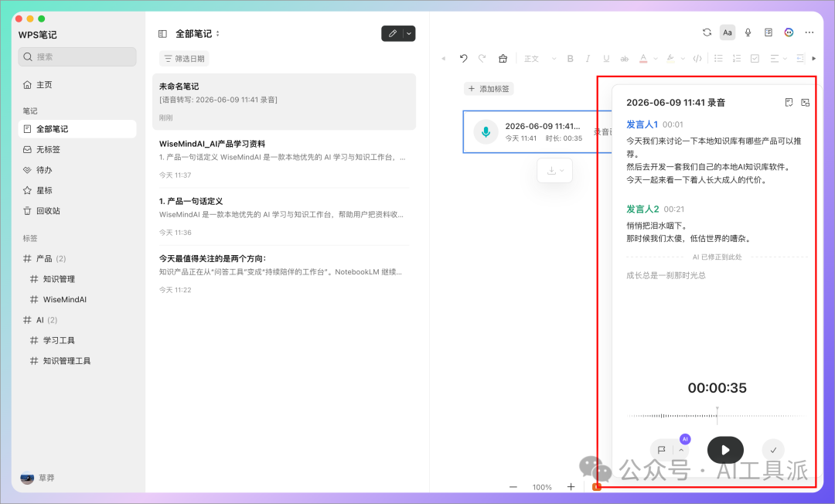Apply the highlight color marker
This screenshot has width=835, height=504.
tap(670, 59)
